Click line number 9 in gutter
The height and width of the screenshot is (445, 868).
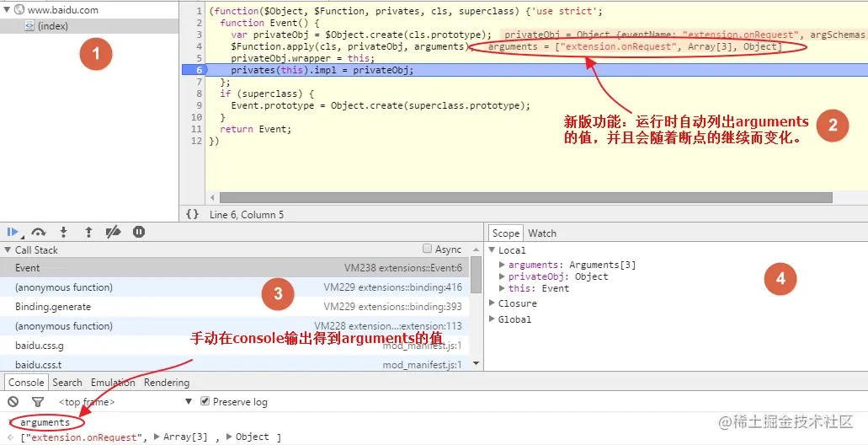[x=199, y=105]
